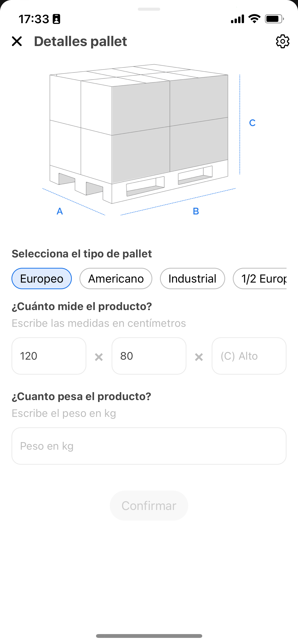298x644 pixels.
Task: Tap the sheet drag handle at the top
Action: click(x=149, y=9)
